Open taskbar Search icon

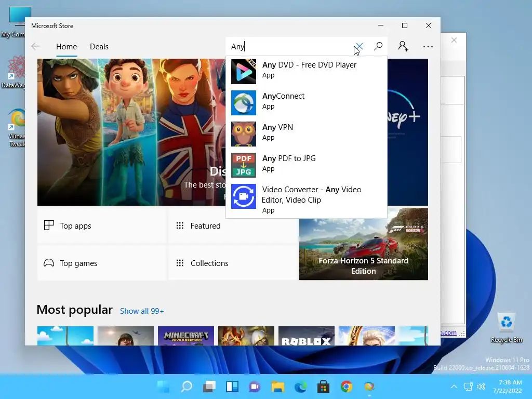187,387
